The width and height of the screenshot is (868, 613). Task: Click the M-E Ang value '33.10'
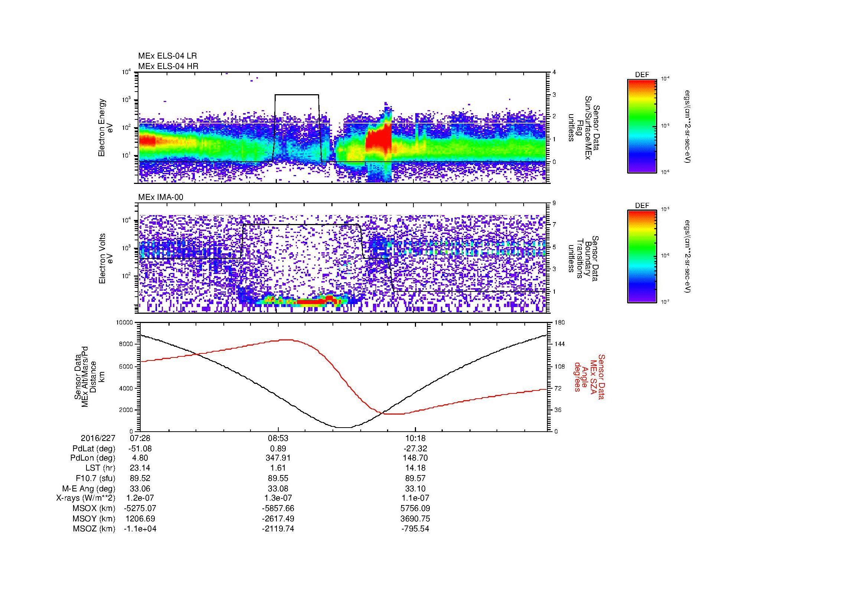(415, 488)
